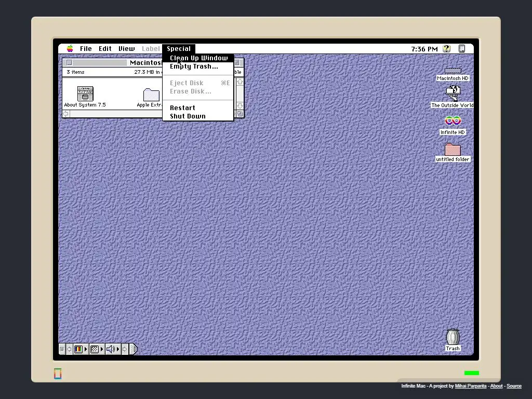Click the window's scroll down arrow
This screenshot has height=399, width=532.
[240, 105]
